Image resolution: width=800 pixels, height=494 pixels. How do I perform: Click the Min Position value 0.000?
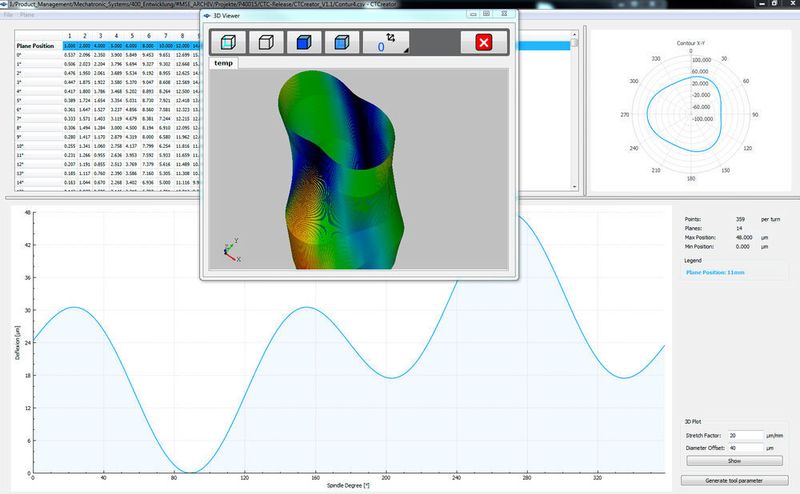(x=743, y=246)
